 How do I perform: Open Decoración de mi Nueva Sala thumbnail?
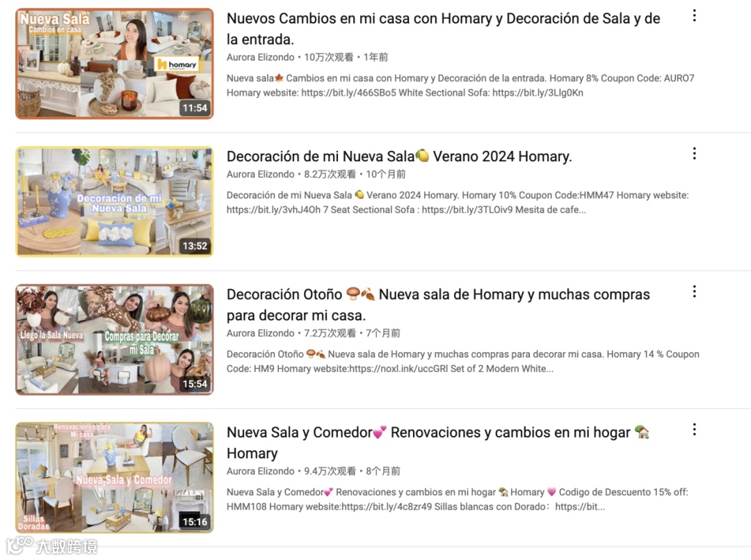click(115, 201)
